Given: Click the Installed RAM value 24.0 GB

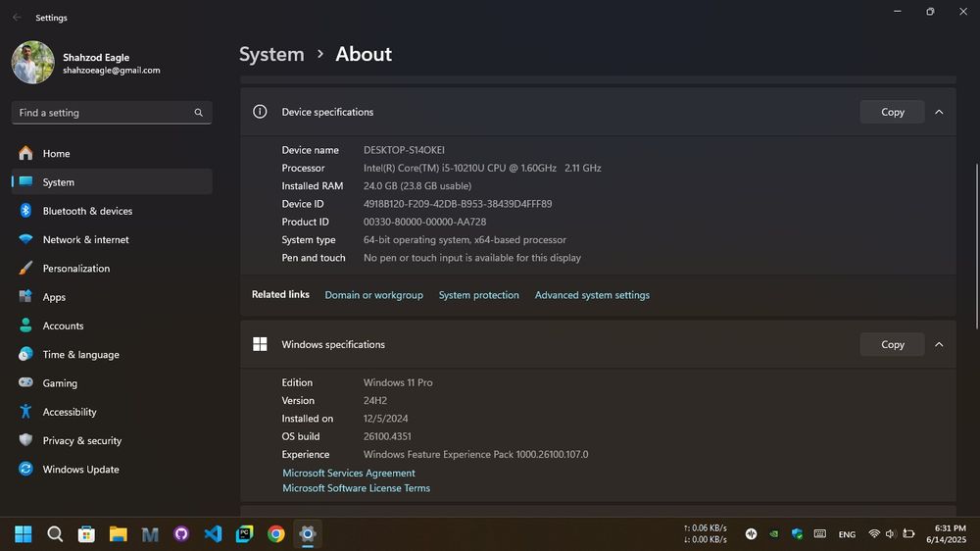Looking at the screenshot, I should tap(417, 185).
